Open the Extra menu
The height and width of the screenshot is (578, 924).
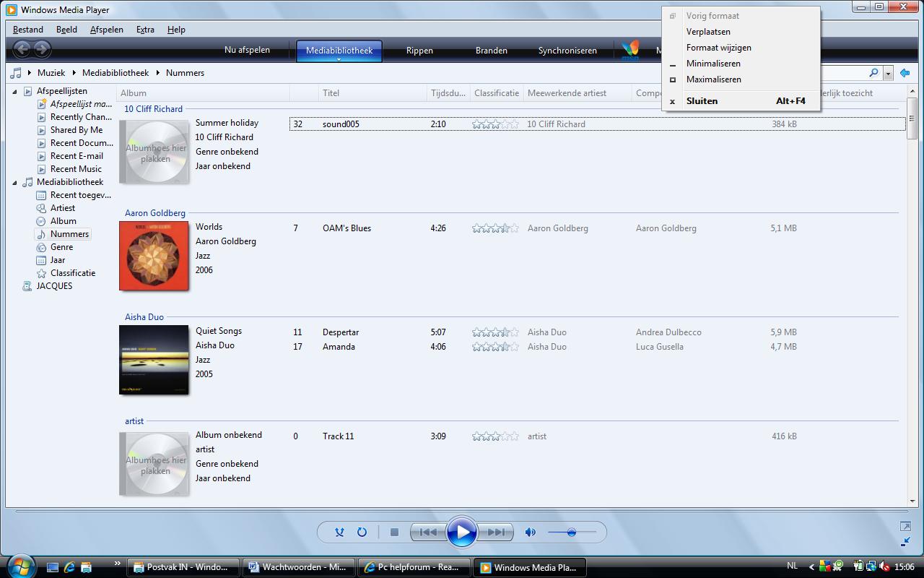[145, 30]
